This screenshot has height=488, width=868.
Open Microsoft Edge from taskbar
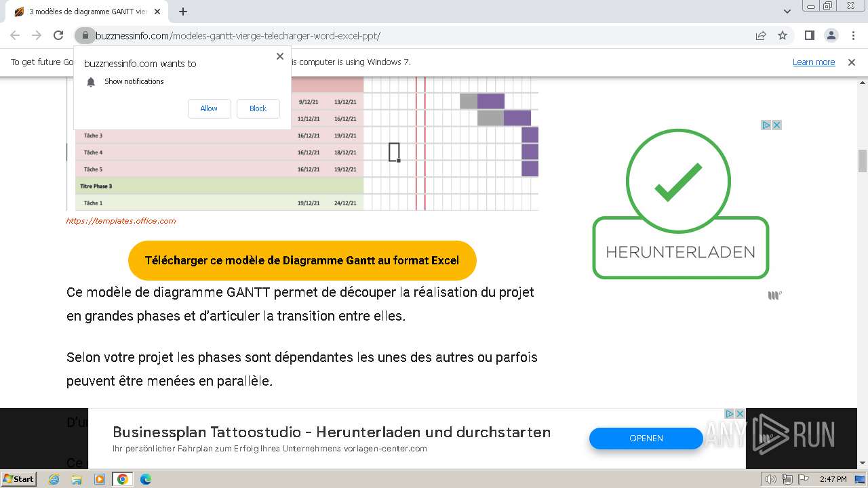click(x=145, y=479)
